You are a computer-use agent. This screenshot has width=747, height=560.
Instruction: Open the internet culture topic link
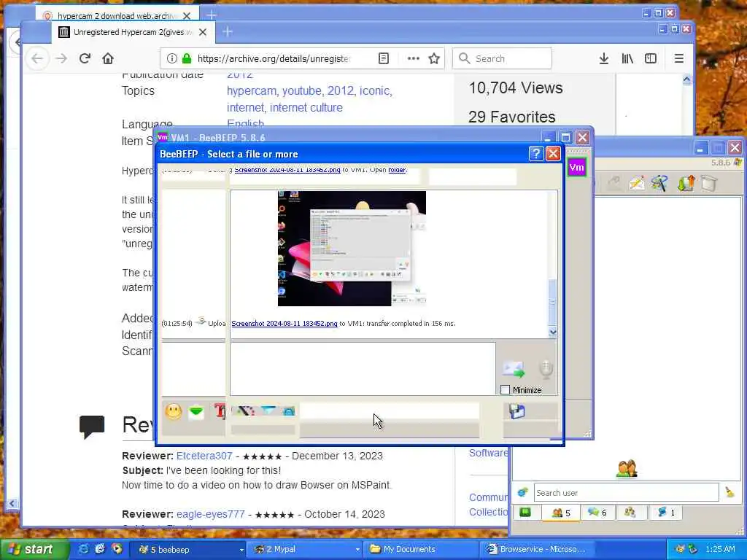point(306,108)
